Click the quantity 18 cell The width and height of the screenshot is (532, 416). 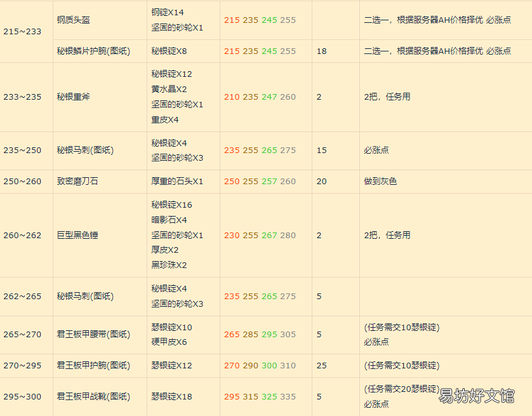coord(322,51)
